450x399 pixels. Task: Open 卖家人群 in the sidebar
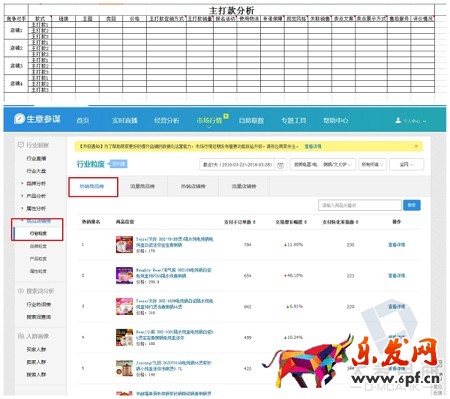click(x=36, y=362)
